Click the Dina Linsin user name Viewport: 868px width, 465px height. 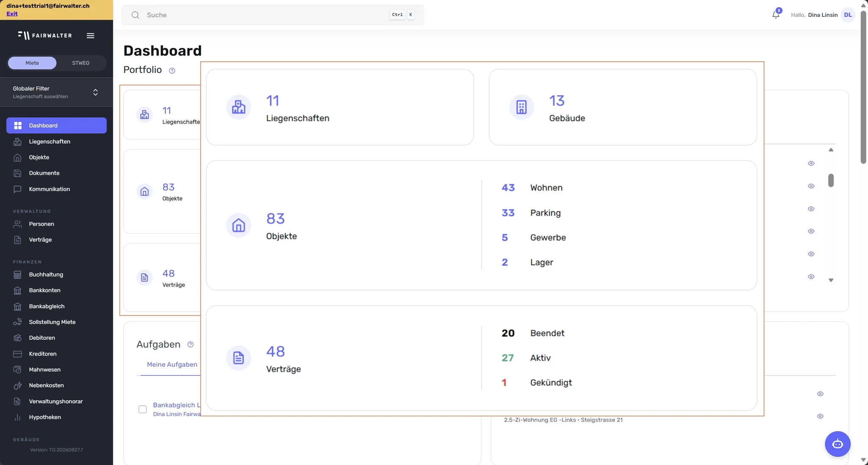[x=823, y=15]
